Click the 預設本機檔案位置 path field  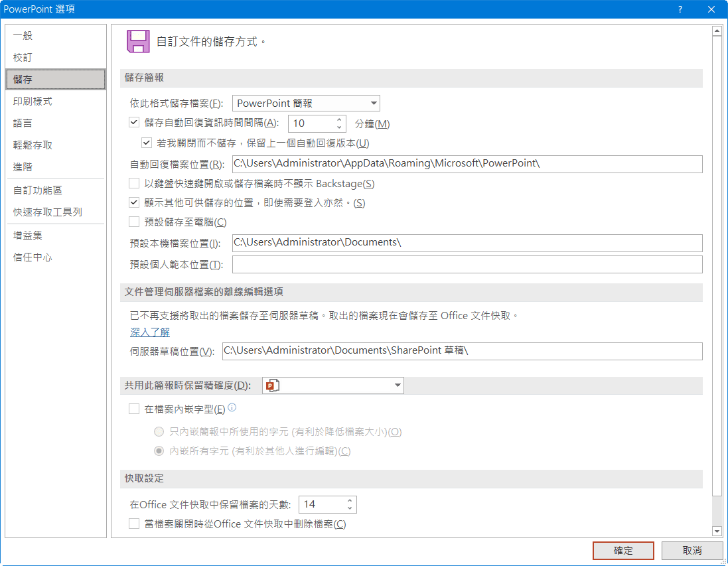pyautogui.click(x=467, y=243)
